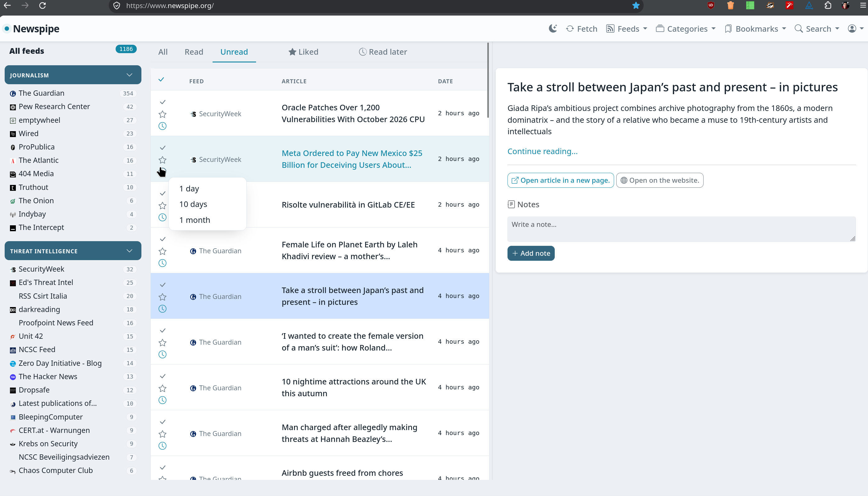Open Meta Ordered to Pay New Mexico article
This screenshot has width=868, height=496.
pos(352,159)
